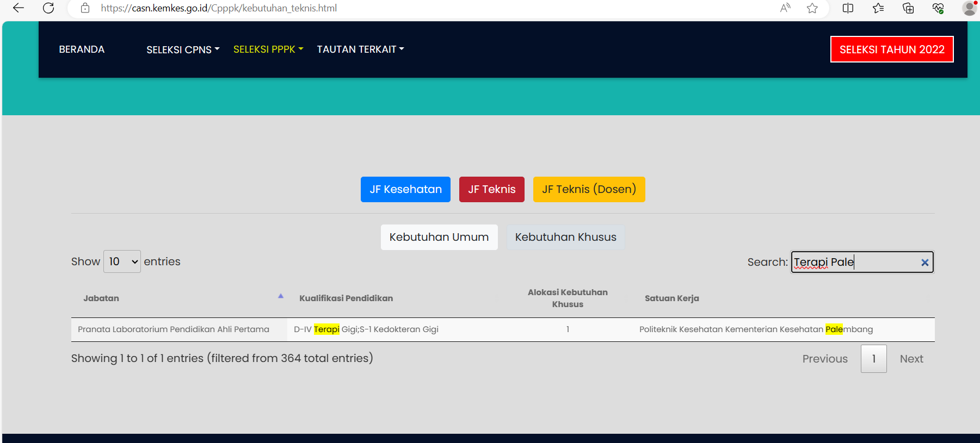Image resolution: width=980 pixels, height=443 pixels.
Task: Open the split screen icon
Action: coord(848,8)
